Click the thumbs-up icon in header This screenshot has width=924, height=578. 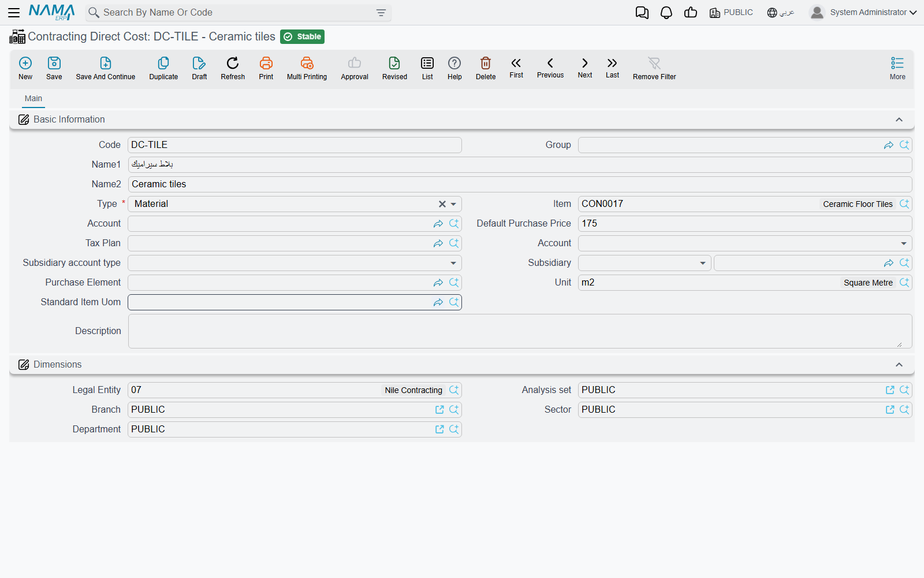coord(691,13)
